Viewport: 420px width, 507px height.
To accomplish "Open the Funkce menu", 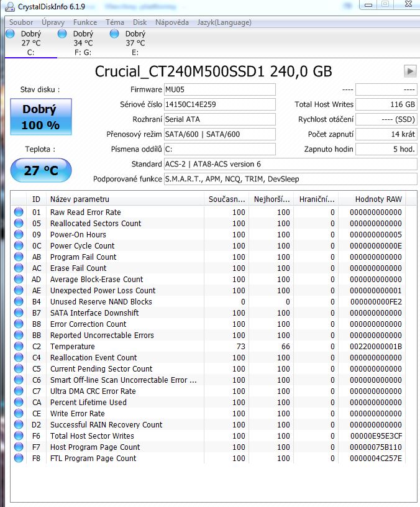I will 85,22.
